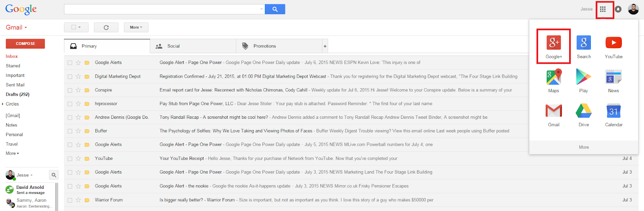The width and height of the screenshot is (644, 211).
Task: Search chat contacts magnifier icon
Action: point(54,175)
